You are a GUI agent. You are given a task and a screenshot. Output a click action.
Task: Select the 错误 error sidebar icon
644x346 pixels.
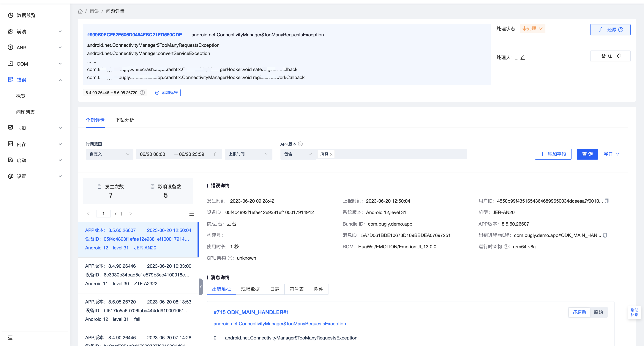10,80
